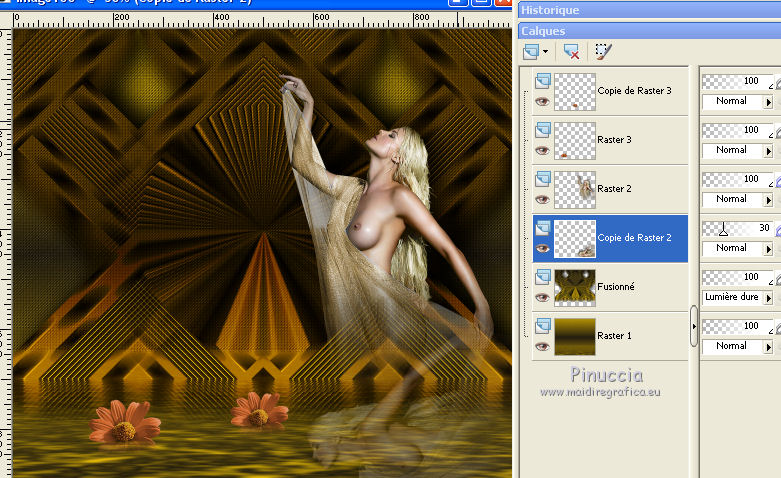
Task: Click the layers panel splitter arrow
Action: 694,327
